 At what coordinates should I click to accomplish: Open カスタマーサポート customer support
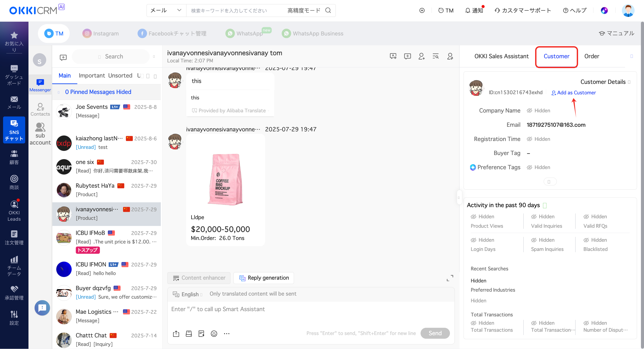523,10
